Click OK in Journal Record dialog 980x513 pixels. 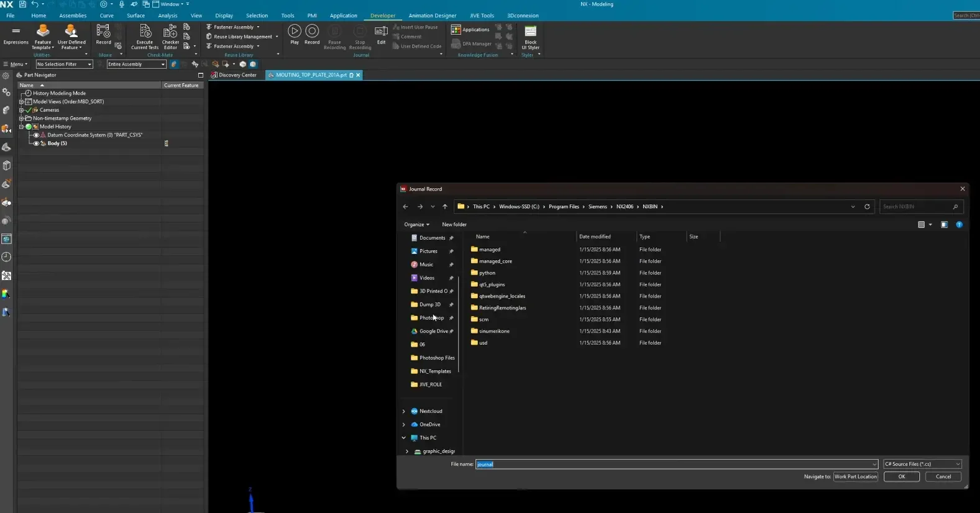[x=902, y=476]
